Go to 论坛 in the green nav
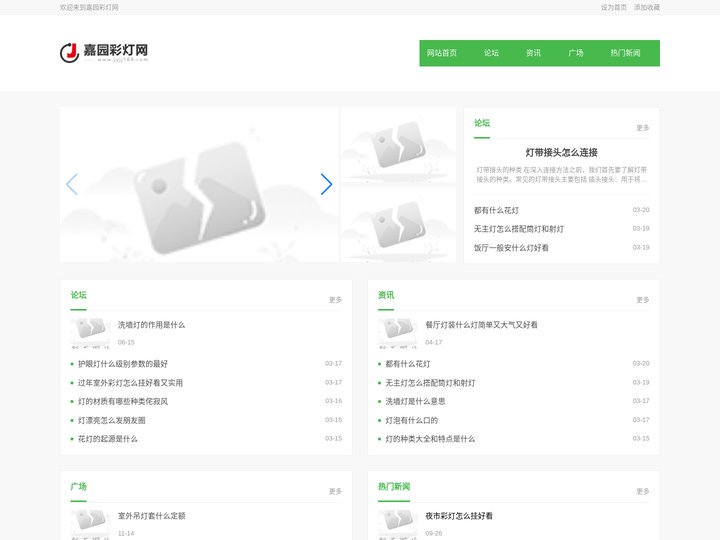 tap(491, 53)
